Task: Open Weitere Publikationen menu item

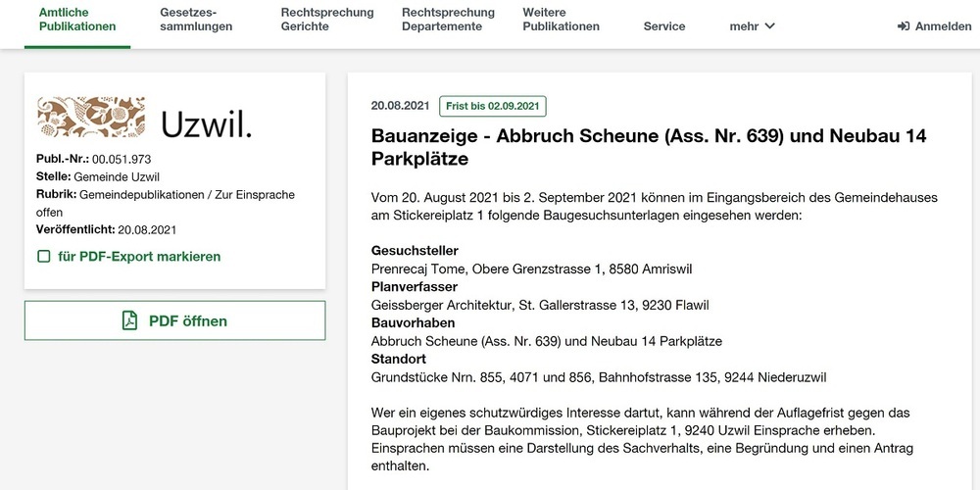Action: tap(561, 20)
